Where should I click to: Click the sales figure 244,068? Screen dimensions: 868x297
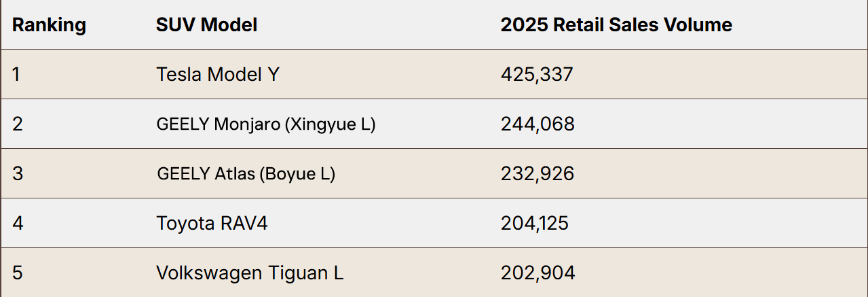click(537, 124)
